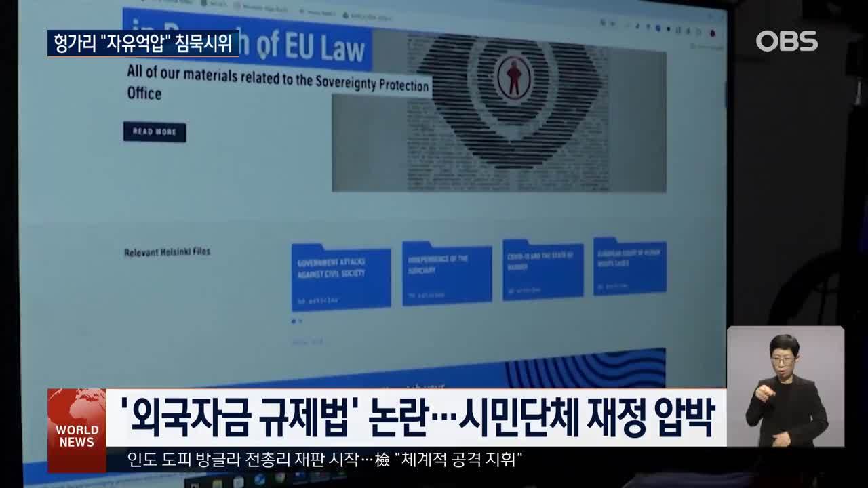The image size is (868, 488).
Task: Click the READ MORE button
Action: [154, 132]
